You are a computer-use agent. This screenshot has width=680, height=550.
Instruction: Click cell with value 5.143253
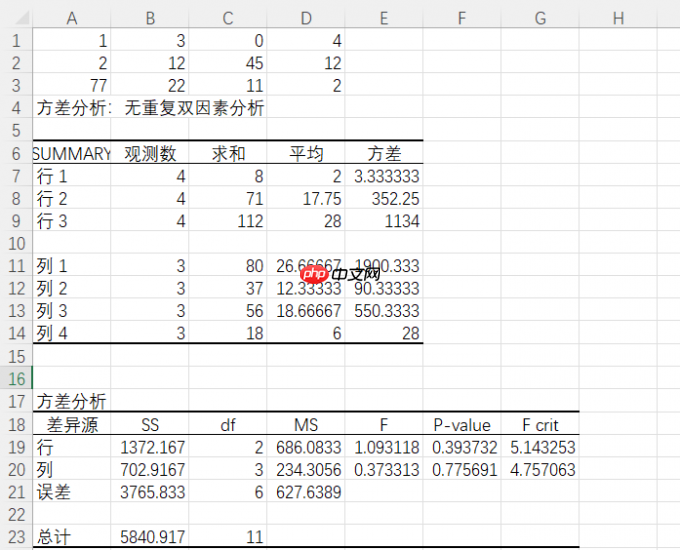540,447
